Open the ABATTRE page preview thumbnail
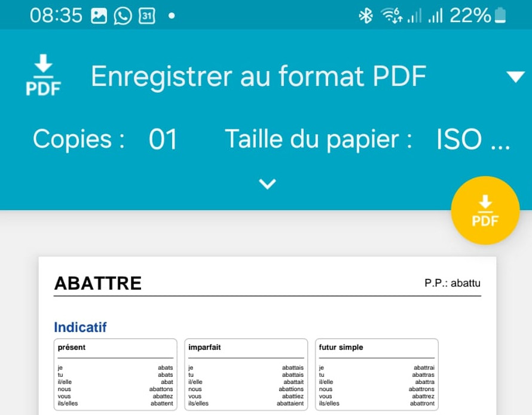Viewport: 532px width, 415px height. (x=267, y=336)
